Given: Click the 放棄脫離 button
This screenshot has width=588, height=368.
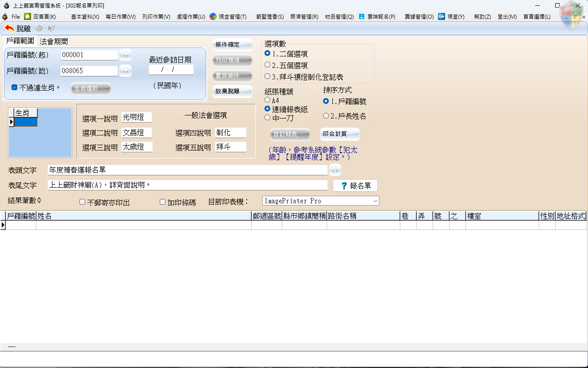Looking at the screenshot, I should click(x=233, y=91).
